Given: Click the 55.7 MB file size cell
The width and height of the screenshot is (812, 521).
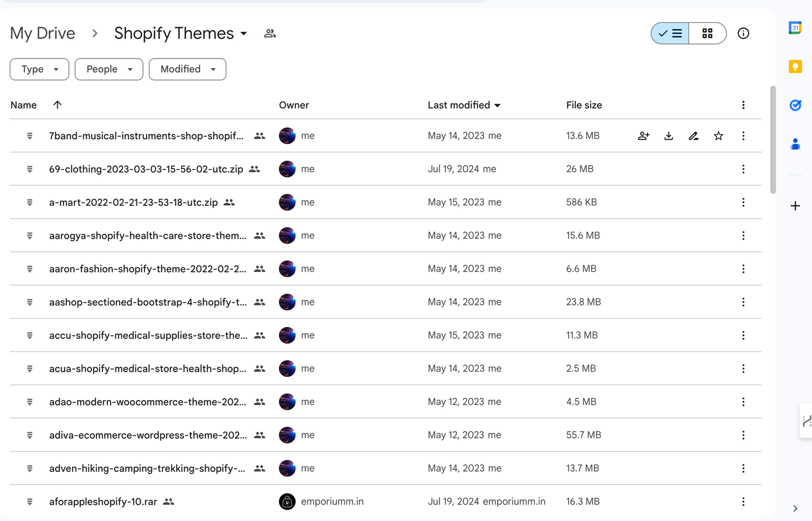Looking at the screenshot, I should pos(584,435).
